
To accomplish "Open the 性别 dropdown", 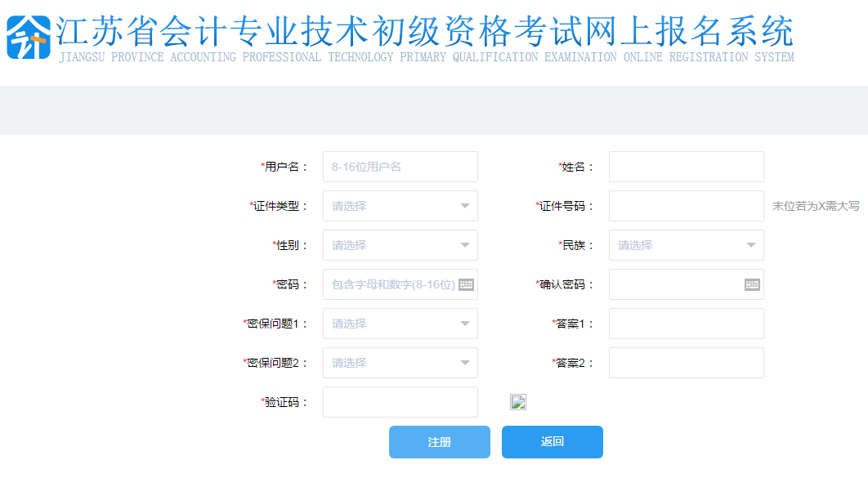I will pyautogui.click(x=400, y=245).
